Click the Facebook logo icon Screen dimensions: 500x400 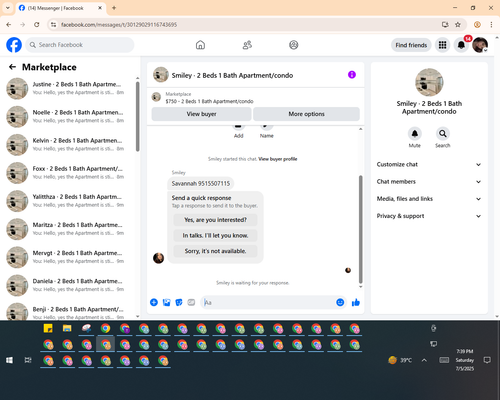[x=14, y=45]
